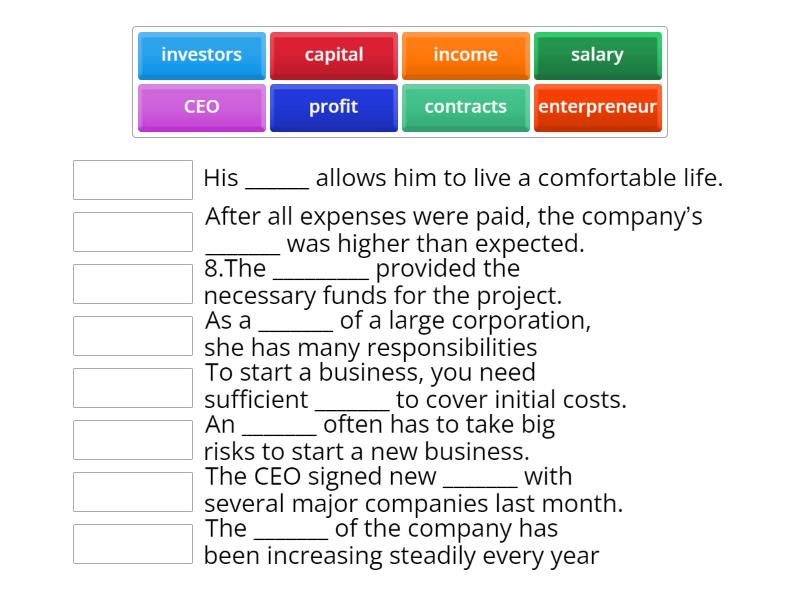Select the blue 'investors' word tile
800x600 pixels.
pyautogui.click(x=201, y=55)
